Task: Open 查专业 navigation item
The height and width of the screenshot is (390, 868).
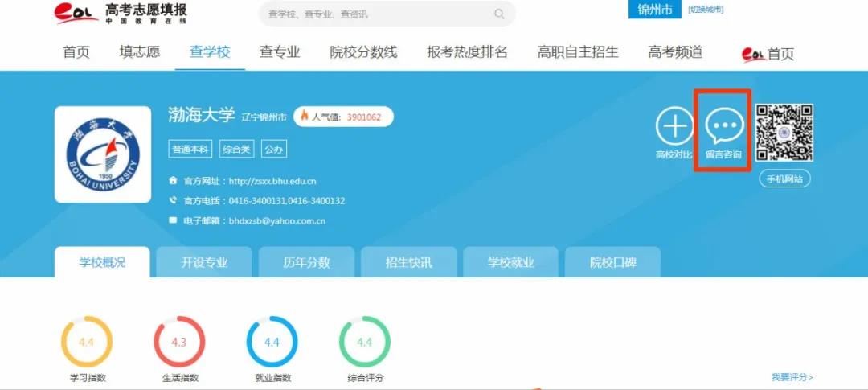Action: [x=280, y=52]
